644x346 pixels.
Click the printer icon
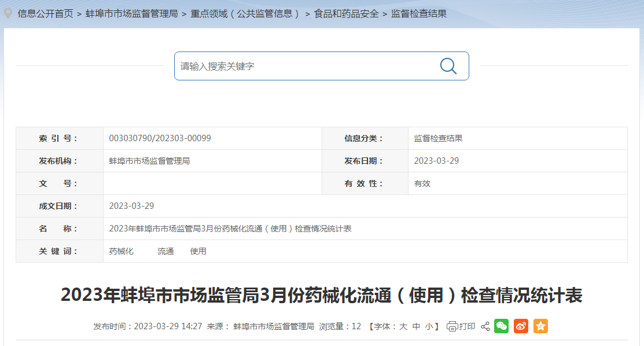452,326
